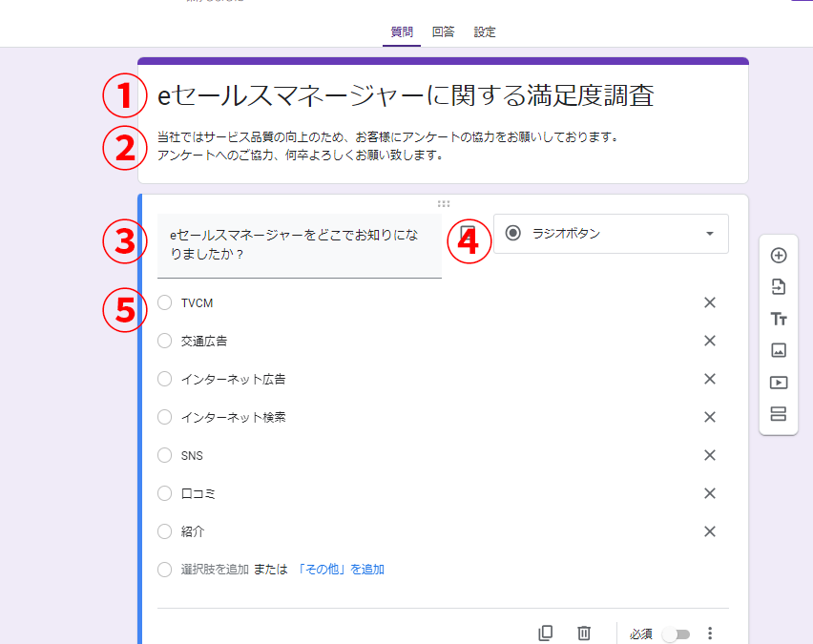Image resolution: width=813 pixels, height=644 pixels.
Task: Click the 「その他」を追加 link
Action: tap(340, 570)
